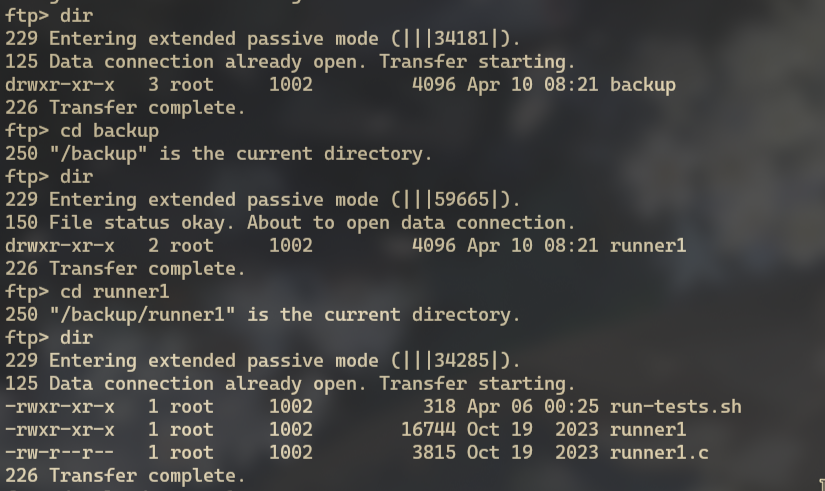
Task: Click the 'Apr 06 00:25' timestamp
Action: (532, 407)
